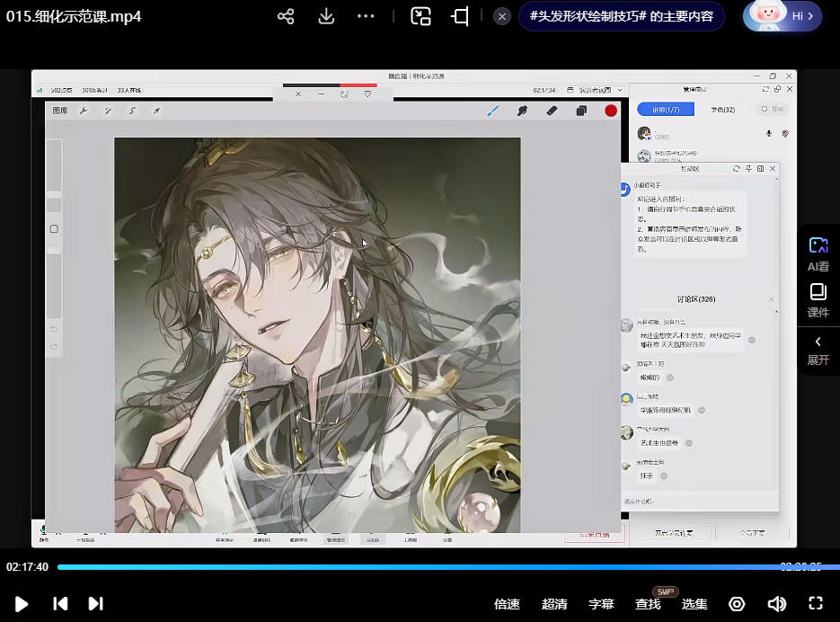Screen dimensions: 840x622
Task: Open the three-dot more options menu
Action: click(x=366, y=16)
